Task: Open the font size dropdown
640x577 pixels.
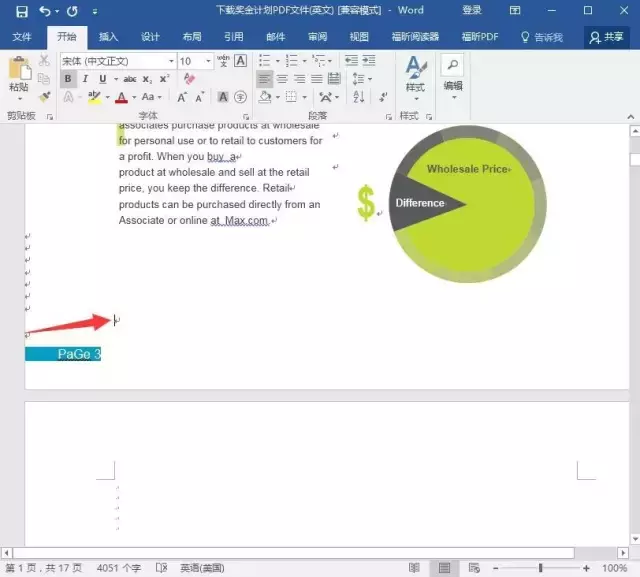Action: pos(208,61)
